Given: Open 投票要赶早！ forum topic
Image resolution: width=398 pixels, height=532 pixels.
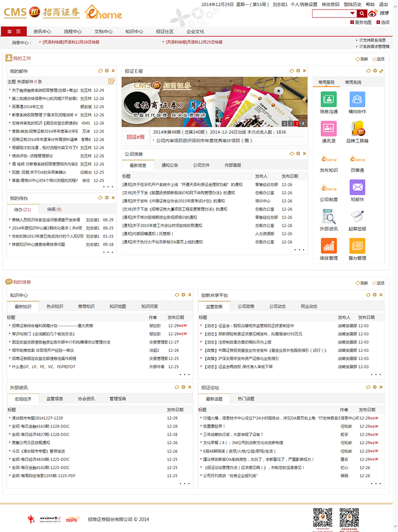Looking at the screenshot, I should 214,426.
